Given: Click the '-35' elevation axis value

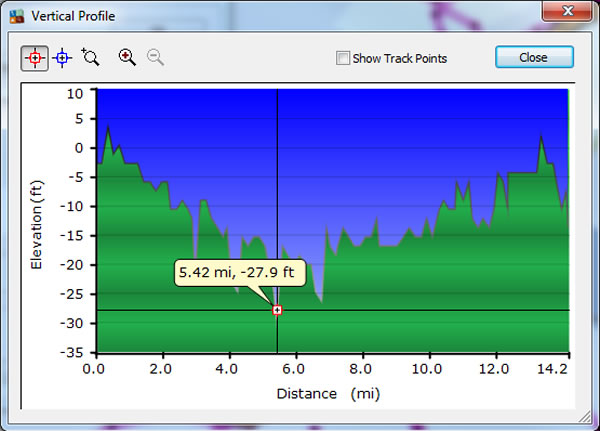Looking at the screenshot, I should [x=72, y=353].
